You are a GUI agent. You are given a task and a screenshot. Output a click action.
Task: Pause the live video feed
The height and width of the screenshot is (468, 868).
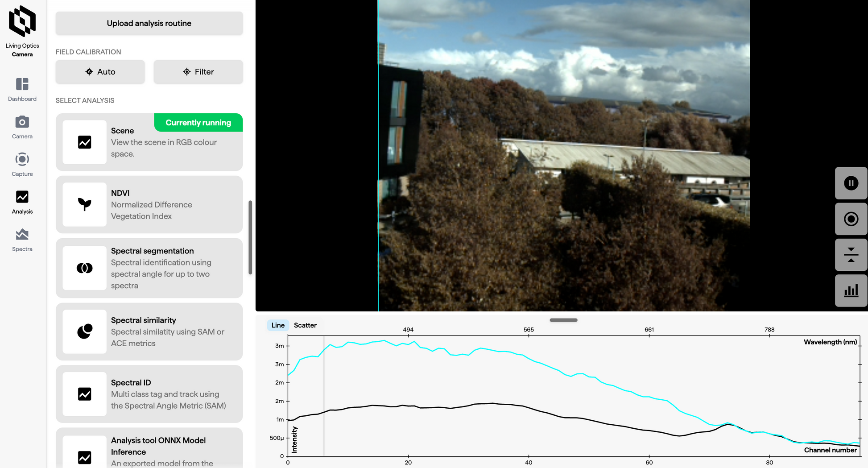[x=851, y=183]
